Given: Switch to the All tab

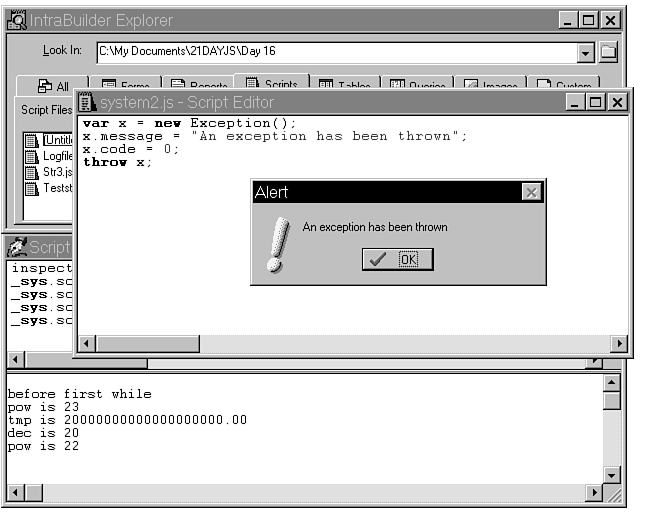Looking at the screenshot, I should pyautogui.click(x=52, y=86).
